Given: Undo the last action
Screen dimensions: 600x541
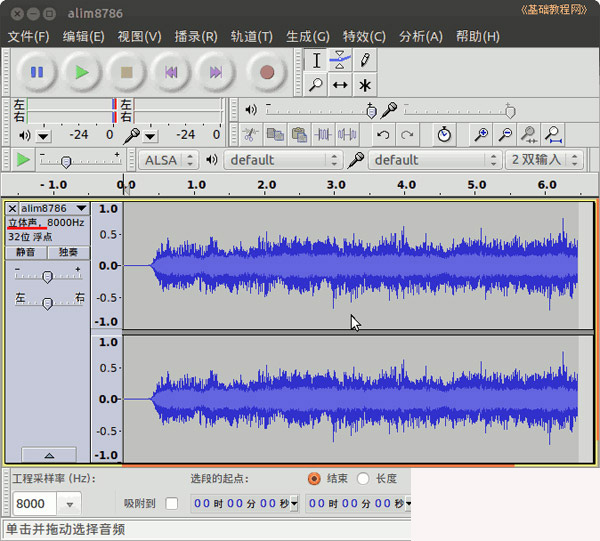Looking at the screenshot, I should click(x=383, y=134).
